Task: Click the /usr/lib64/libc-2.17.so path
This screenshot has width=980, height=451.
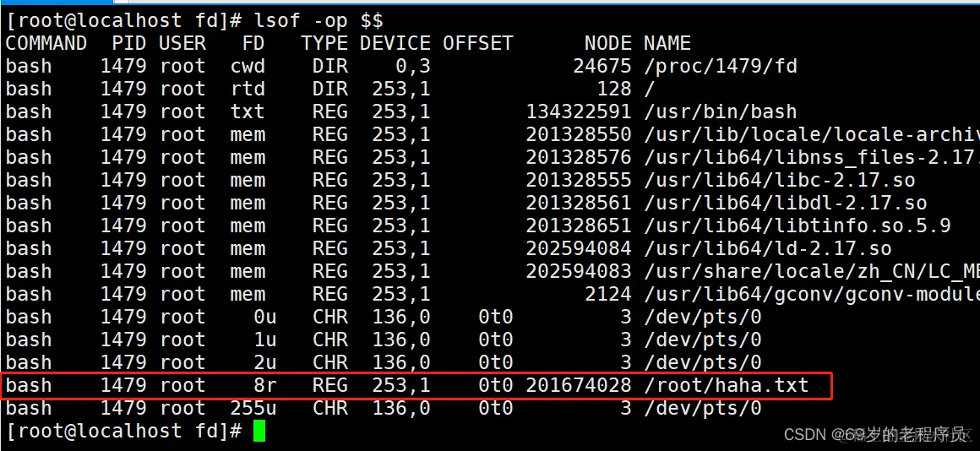Action: click(x=780, y=180)
